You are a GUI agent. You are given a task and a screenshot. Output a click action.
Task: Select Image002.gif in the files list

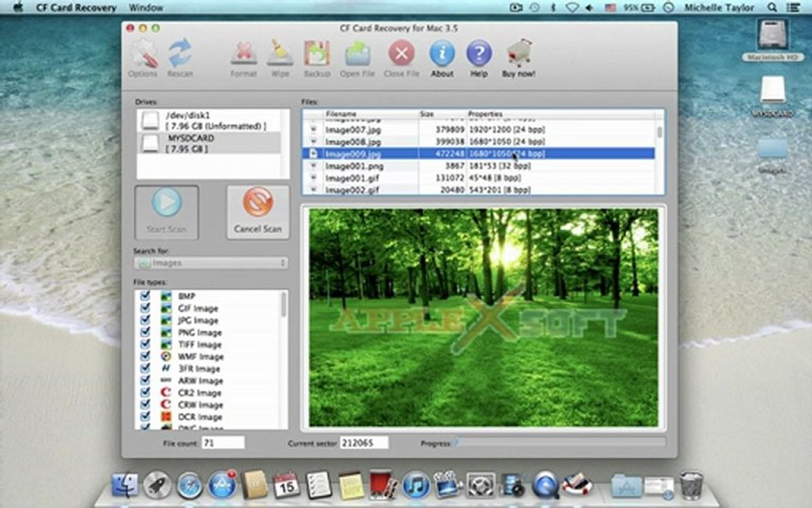[x=479, y=190]
